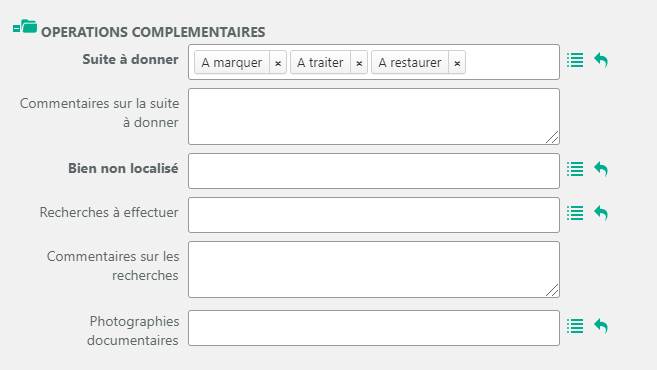Focus the Bien non localisé field
Viewport: 657px width, 370px height.
click(374, 171)
